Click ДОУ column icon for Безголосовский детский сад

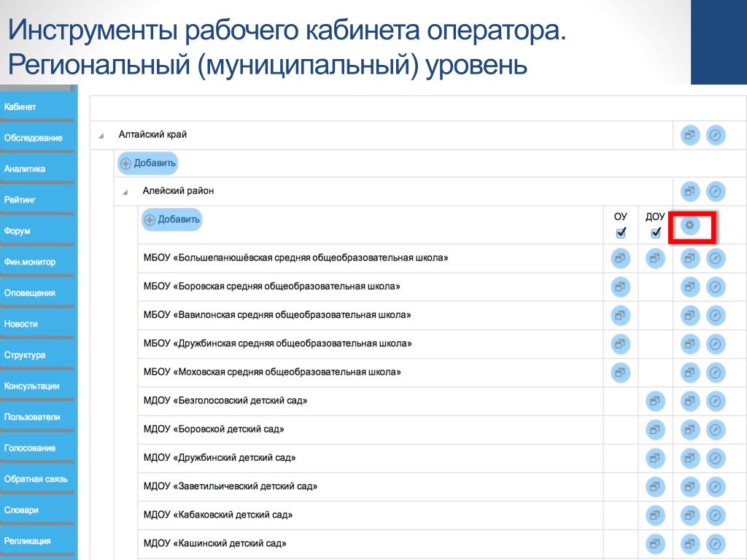coord(655,401)
